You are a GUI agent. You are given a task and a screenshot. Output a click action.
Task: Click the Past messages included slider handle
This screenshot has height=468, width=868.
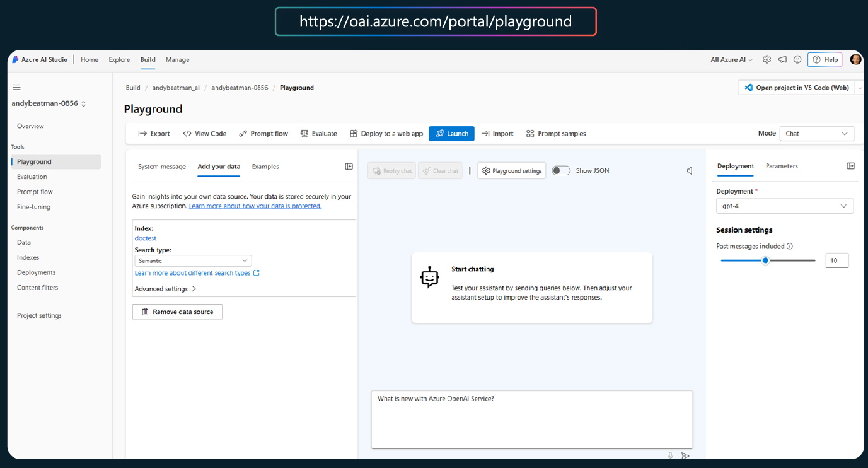(765, 260)
